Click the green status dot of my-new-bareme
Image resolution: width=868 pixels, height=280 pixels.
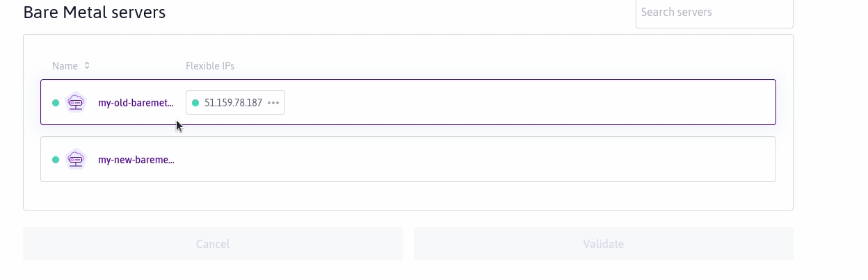pos(56,159)
